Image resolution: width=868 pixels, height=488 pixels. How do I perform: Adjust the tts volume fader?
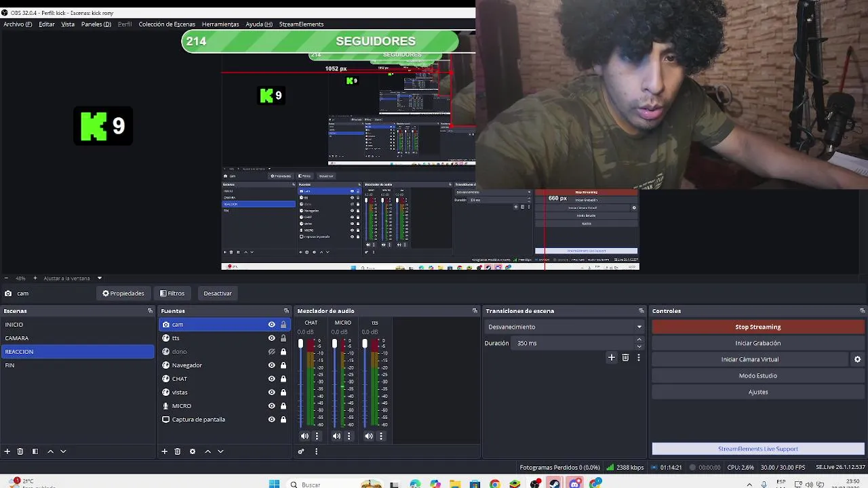click(x=365, y=344)
